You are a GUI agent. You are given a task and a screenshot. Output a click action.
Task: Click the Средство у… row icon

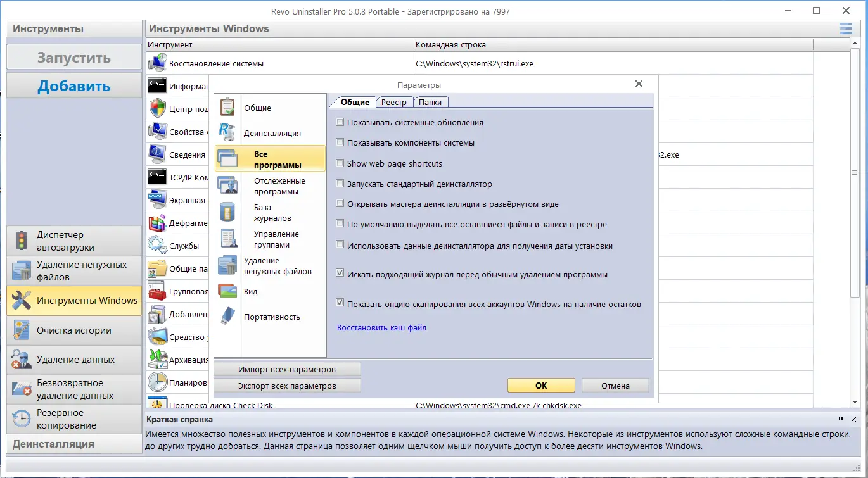(157, 337)
